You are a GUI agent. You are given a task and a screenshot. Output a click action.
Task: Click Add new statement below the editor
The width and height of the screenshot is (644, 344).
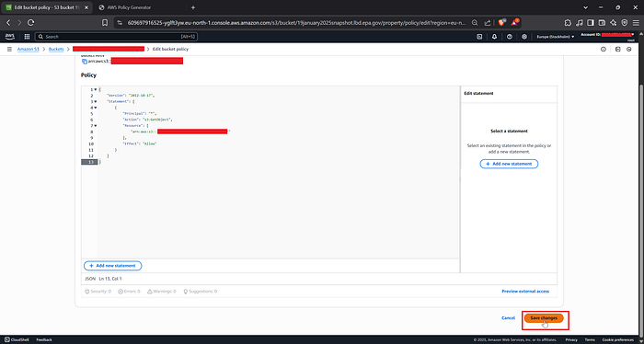[112, 266]
